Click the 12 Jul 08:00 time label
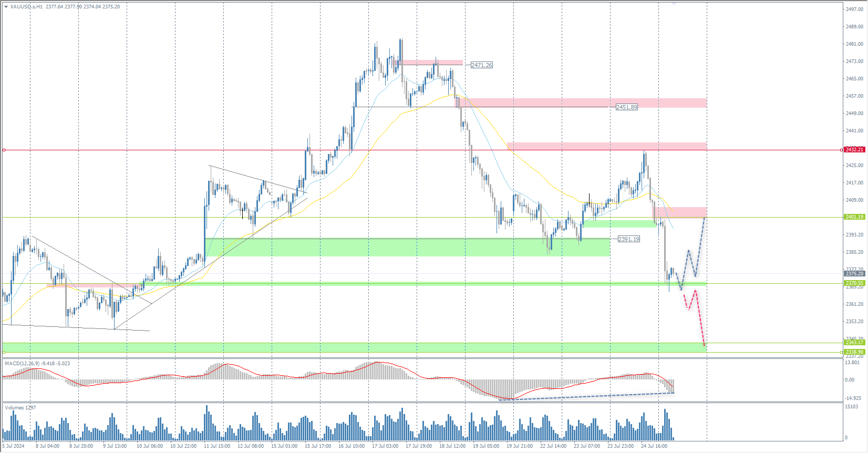868x453 pixels. (251, 446)
